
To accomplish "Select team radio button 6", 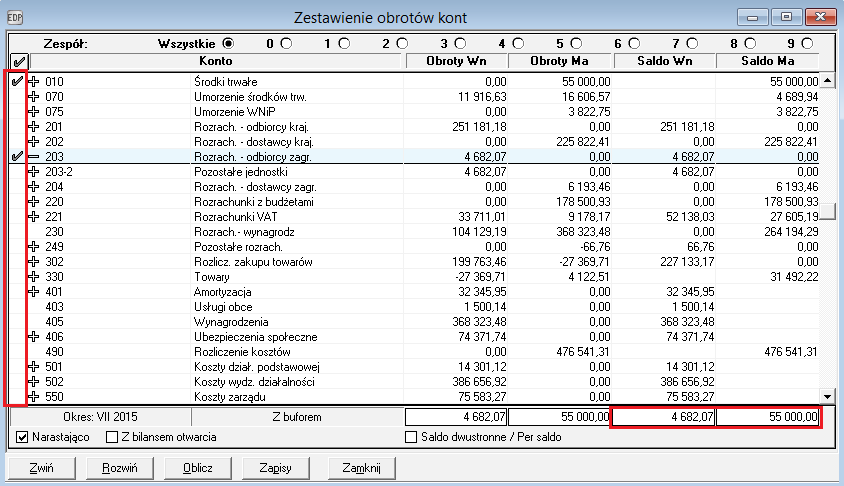I will tap(634, 44).
